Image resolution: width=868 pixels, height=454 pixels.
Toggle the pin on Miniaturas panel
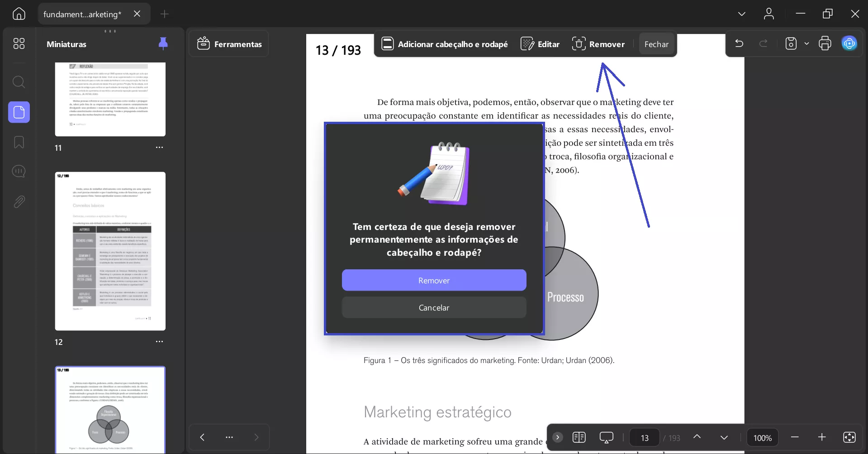click(x=163, y=43)
